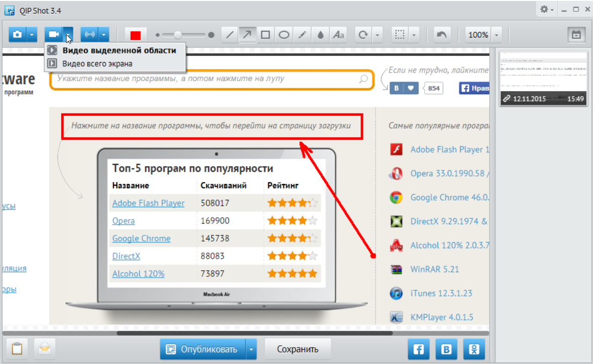
Task: Open the rotate options dropdown arrow
Action: tap(377, 35)
